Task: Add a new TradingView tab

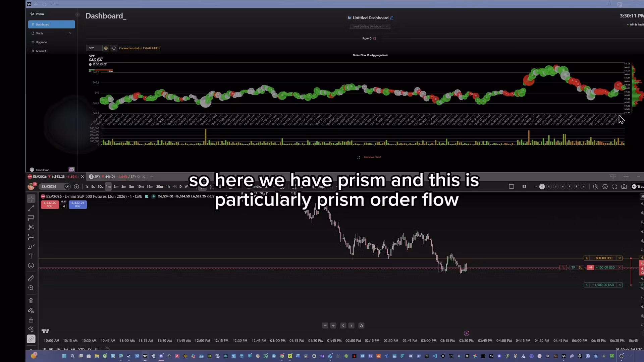Action: point(152,177)
